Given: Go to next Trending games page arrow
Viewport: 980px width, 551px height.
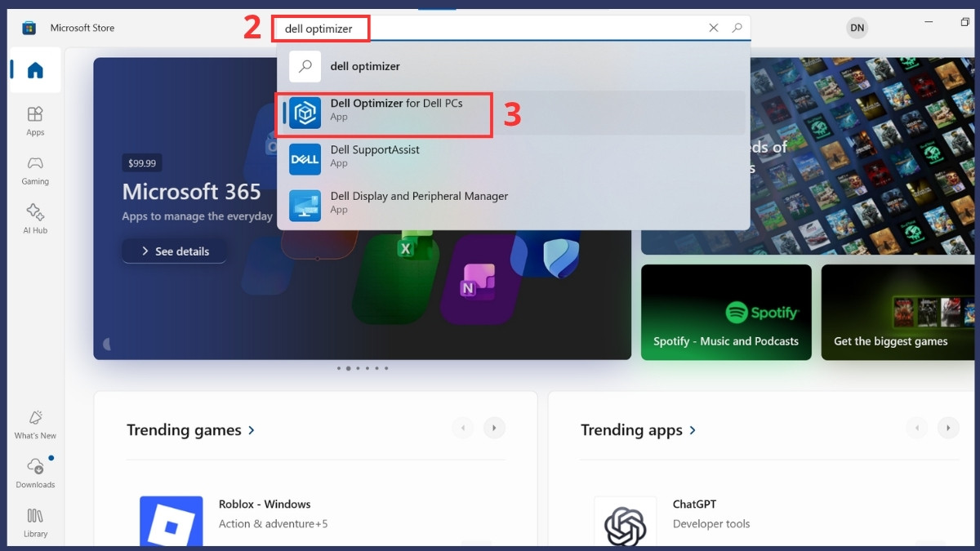Looking at the screenshot, I should (x=494, y=427).
